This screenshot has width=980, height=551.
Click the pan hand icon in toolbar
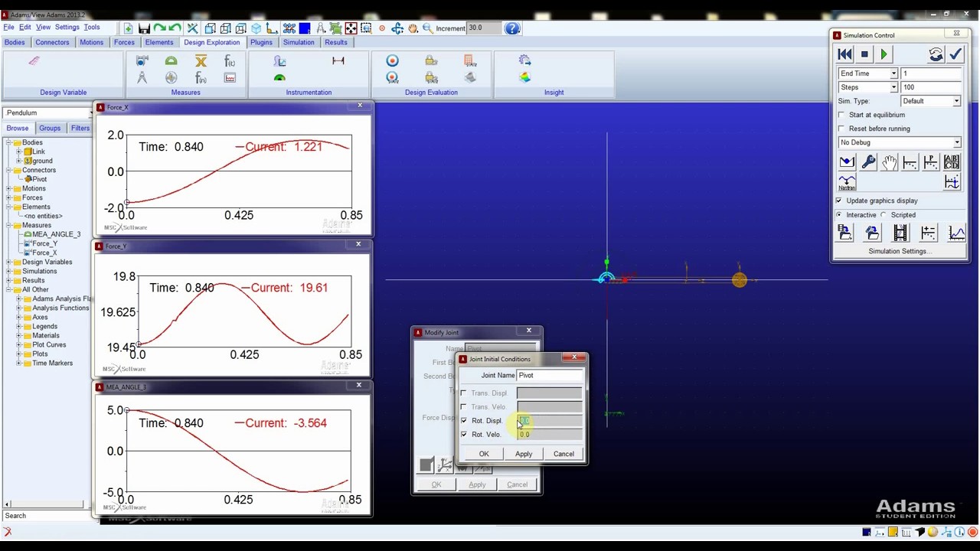[x=413, y=28]
